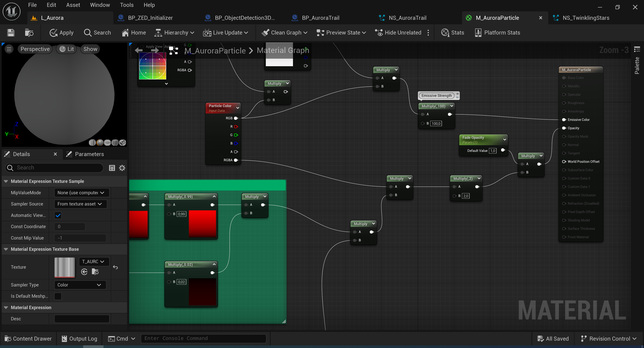Click the Multiply(,0.99) node red preview
The height and width of the screenshot is (348, 644).
tap(202, 224)
